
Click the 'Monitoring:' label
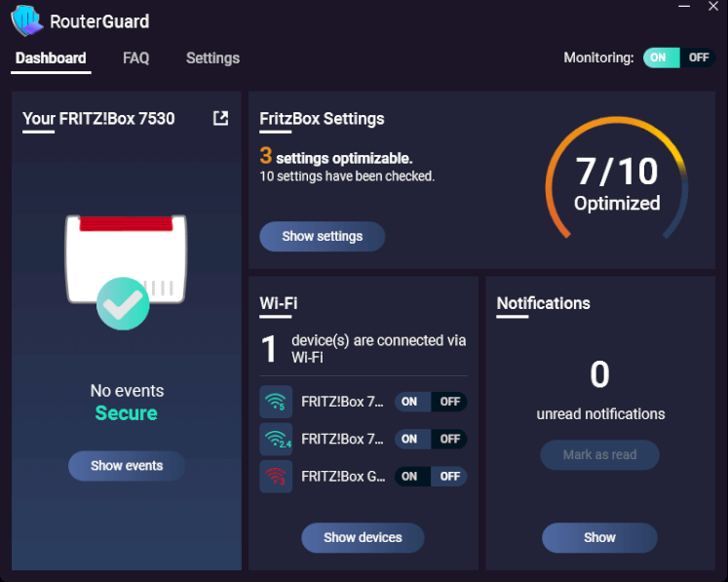pos(598,58)
